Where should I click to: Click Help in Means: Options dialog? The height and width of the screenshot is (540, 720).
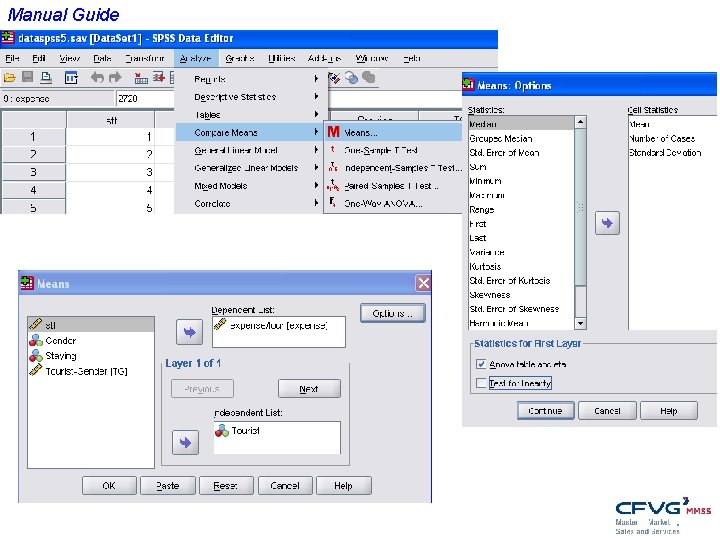click(669, 411)
